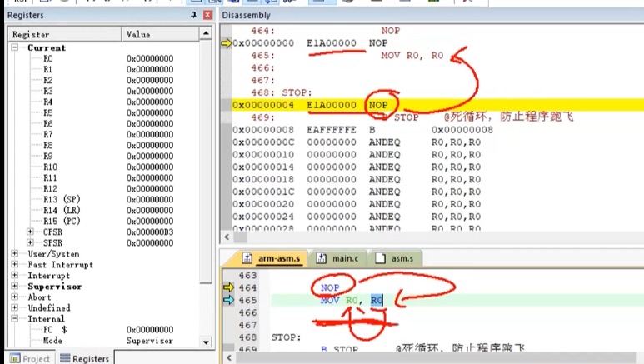
Task: Click the SPSR value 0x00000000
Action: (x=150, y=242)
